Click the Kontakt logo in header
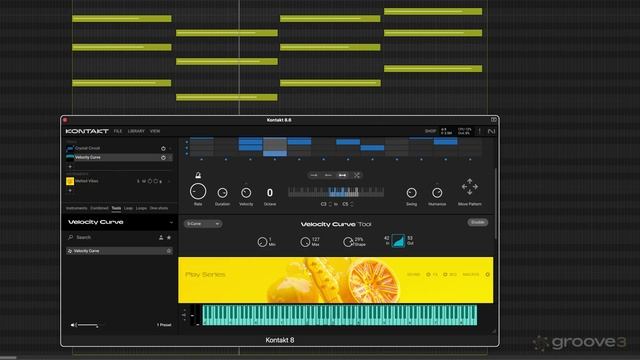The height and width of the screenshot is (360, 640). (87, 131)
